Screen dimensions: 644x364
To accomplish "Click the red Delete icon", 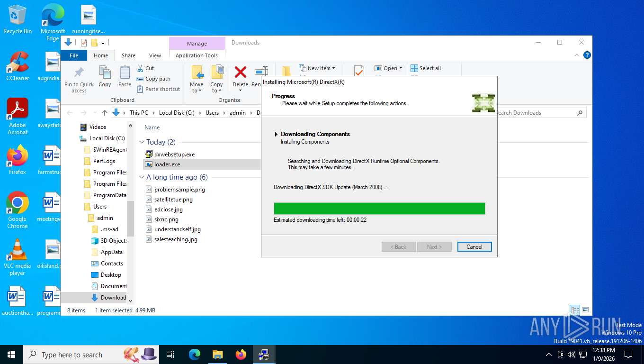I will (241, 73).
